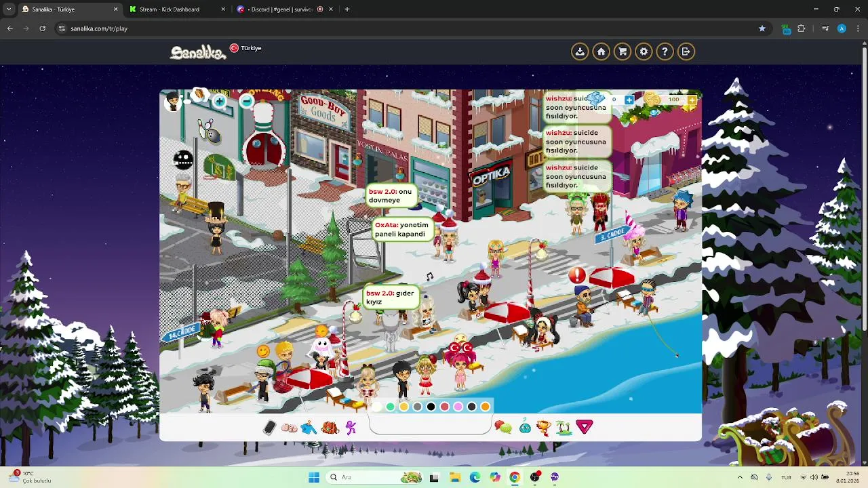Select the black chat color swatch
This screenshot has height=488, width=868.
pos(431,407)
